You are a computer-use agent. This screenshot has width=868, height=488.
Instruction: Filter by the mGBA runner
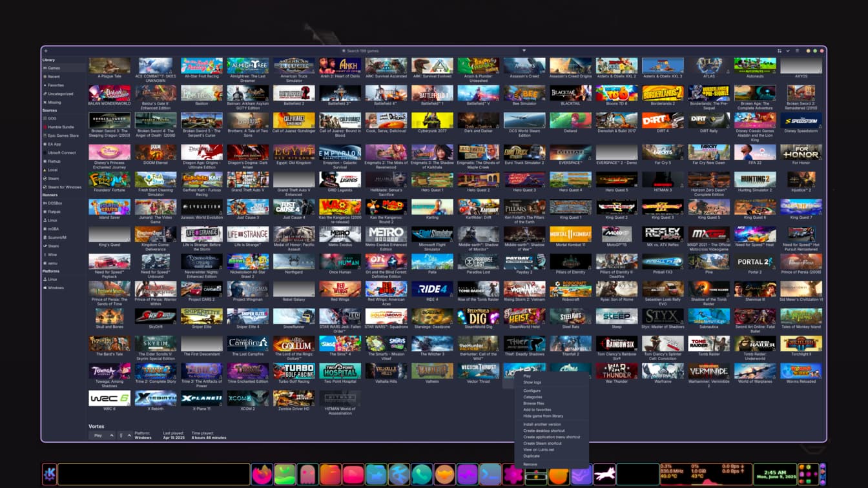pos(63,229)
